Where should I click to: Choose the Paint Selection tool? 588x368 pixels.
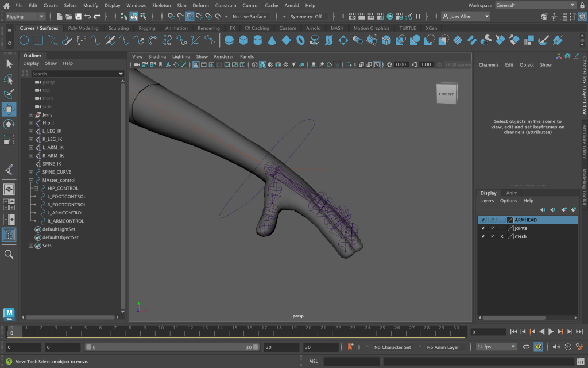[9, 94]
